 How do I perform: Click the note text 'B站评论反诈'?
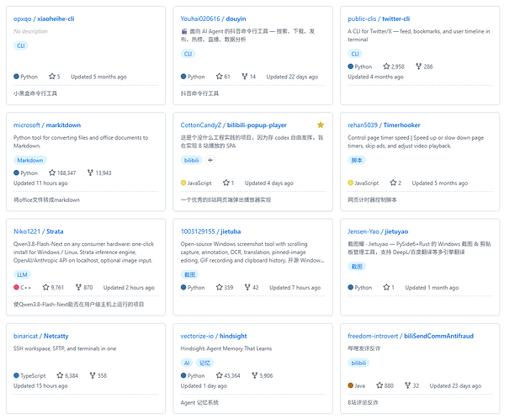[363, 402]
